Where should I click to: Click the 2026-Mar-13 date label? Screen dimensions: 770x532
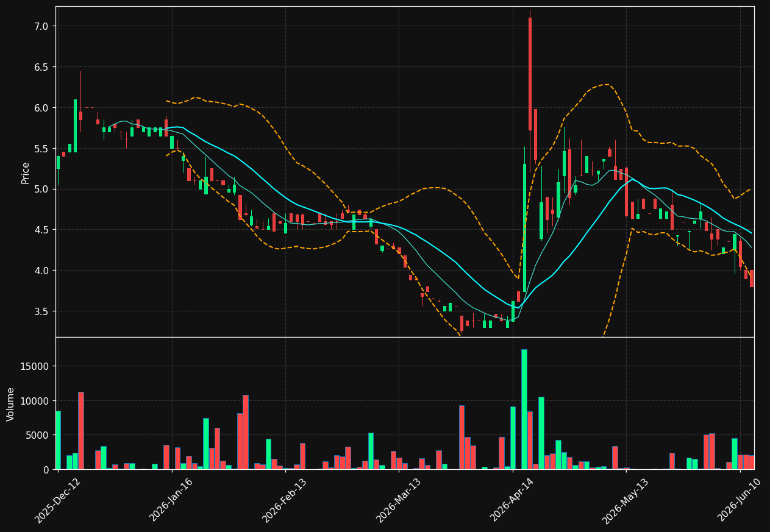click(398, 500)
